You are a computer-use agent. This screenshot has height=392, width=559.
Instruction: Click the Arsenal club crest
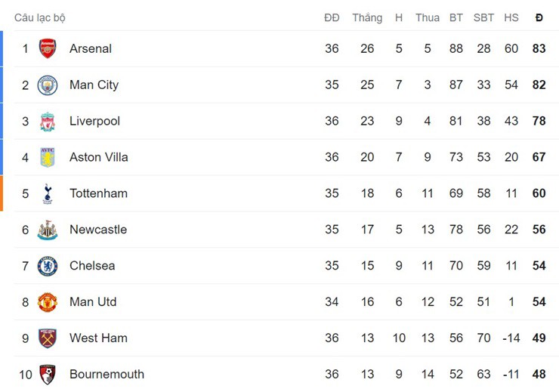(x=48, y=48)
